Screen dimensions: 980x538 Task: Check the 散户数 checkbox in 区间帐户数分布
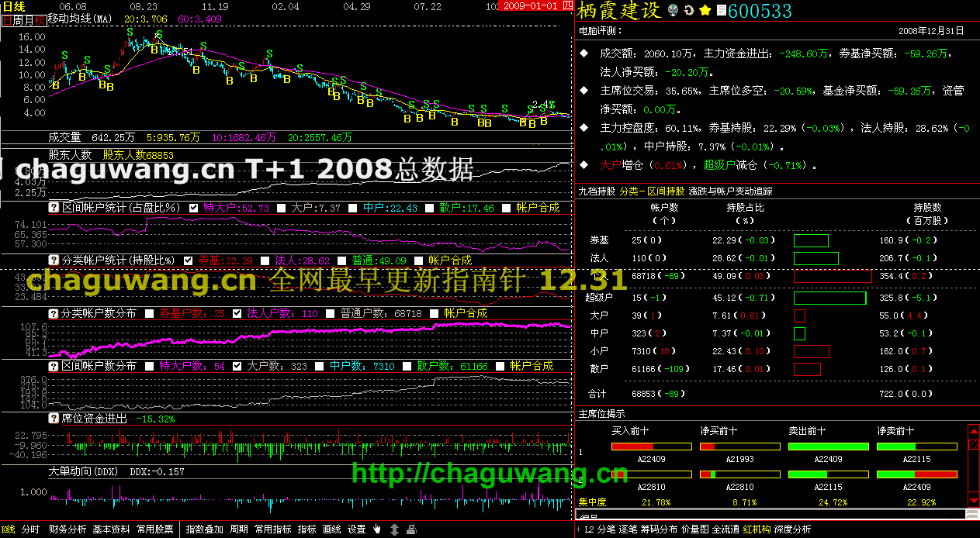tap(407, 366)
